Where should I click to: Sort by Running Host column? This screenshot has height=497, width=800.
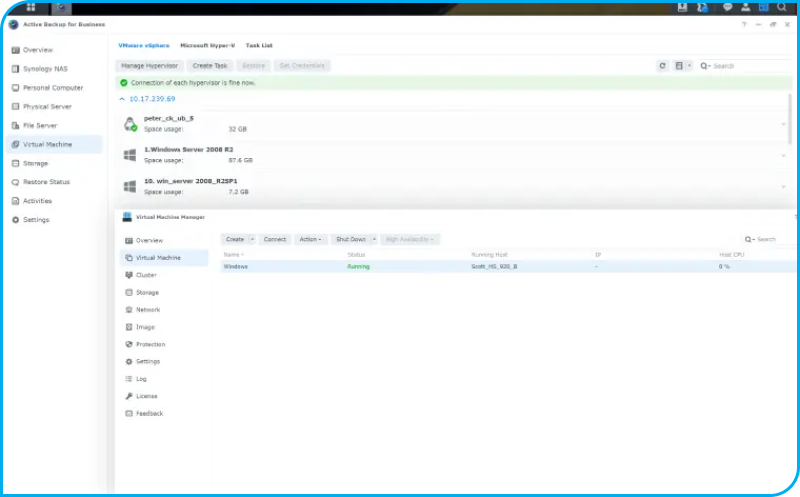tap(489, 255)
